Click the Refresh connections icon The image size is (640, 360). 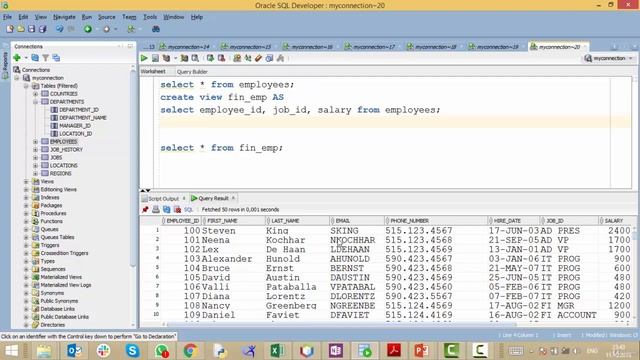pos(35,58)
